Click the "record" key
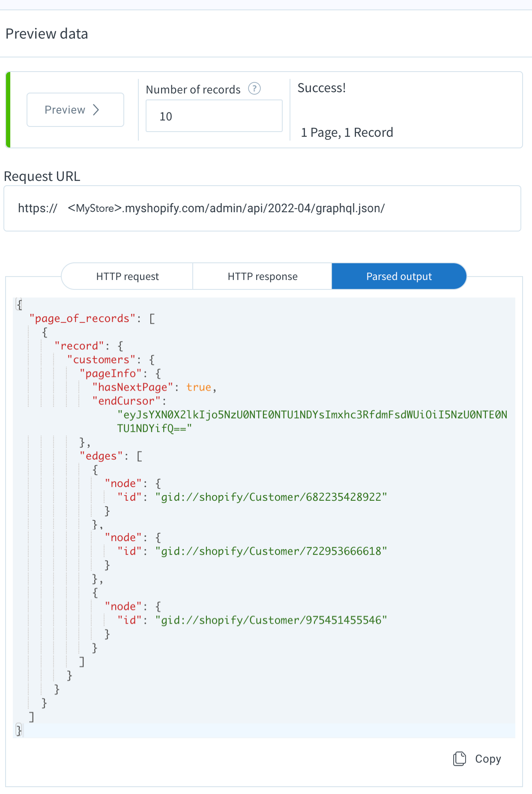The image size is (532, 794). (79, 346)
